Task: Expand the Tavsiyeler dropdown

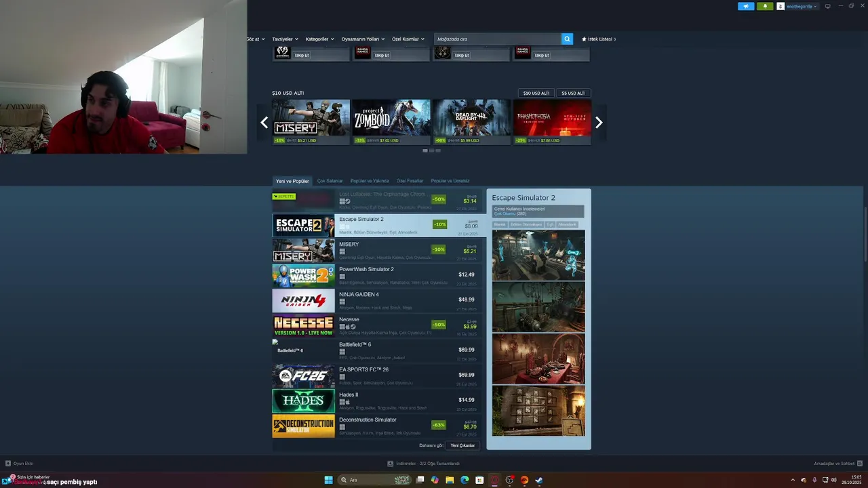Action: pos(284,39)
